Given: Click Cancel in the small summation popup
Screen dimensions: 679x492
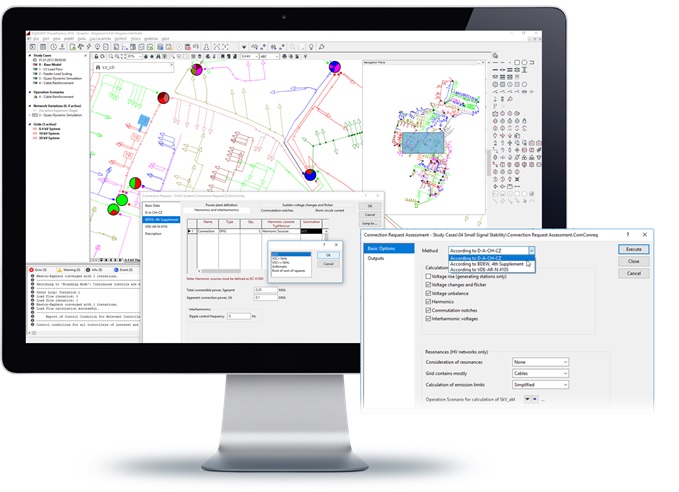Looking at the screenshot, I should click(x=328, y=264).
